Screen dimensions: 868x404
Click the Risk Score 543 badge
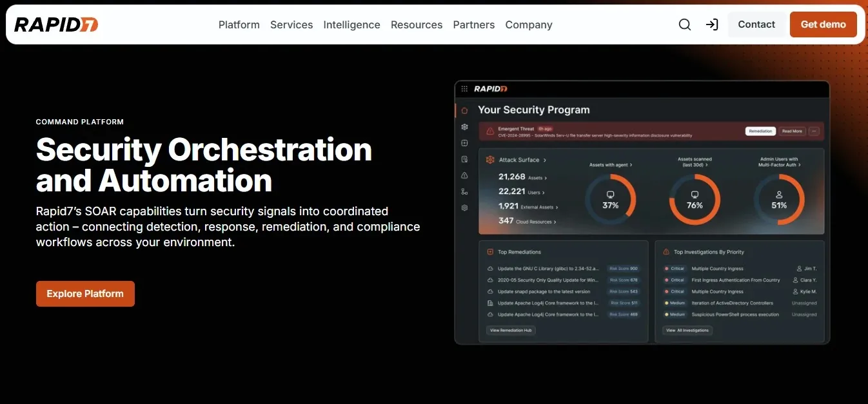(624, 292)
